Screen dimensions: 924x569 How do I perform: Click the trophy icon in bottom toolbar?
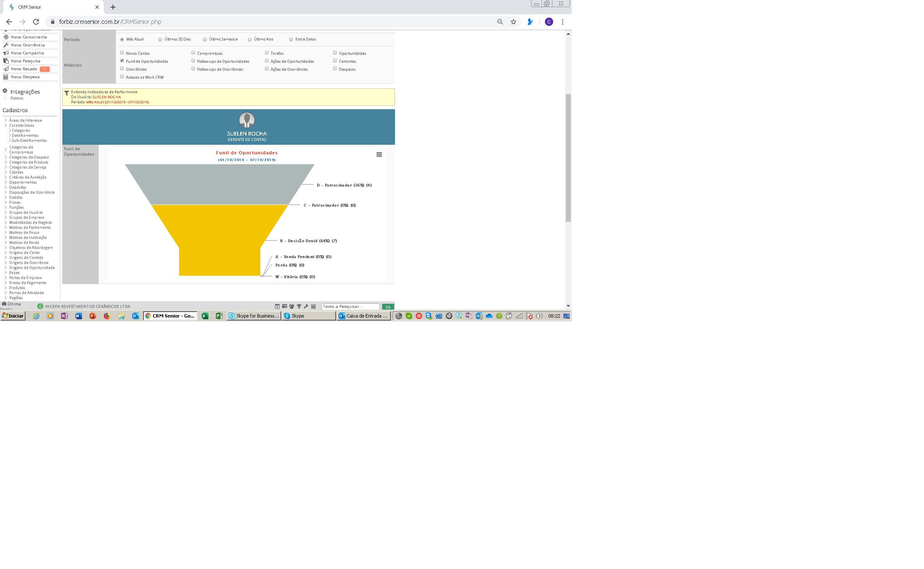299,306
